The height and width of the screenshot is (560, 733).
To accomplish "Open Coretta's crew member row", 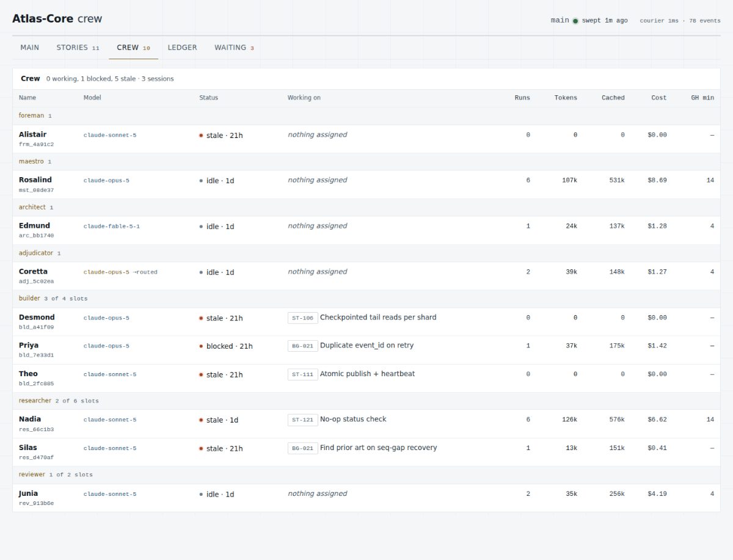I will (366, 276).
